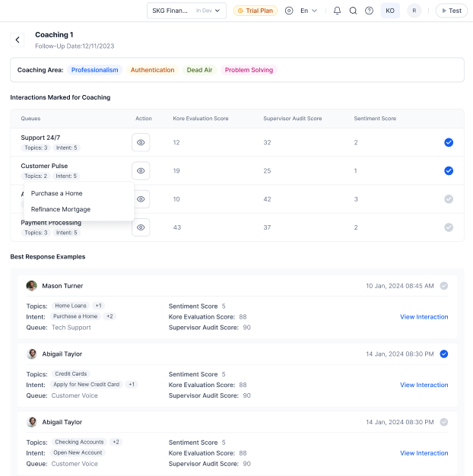
Task: Click the Professionalism coaching area tag
Action: tap(95, 70)
